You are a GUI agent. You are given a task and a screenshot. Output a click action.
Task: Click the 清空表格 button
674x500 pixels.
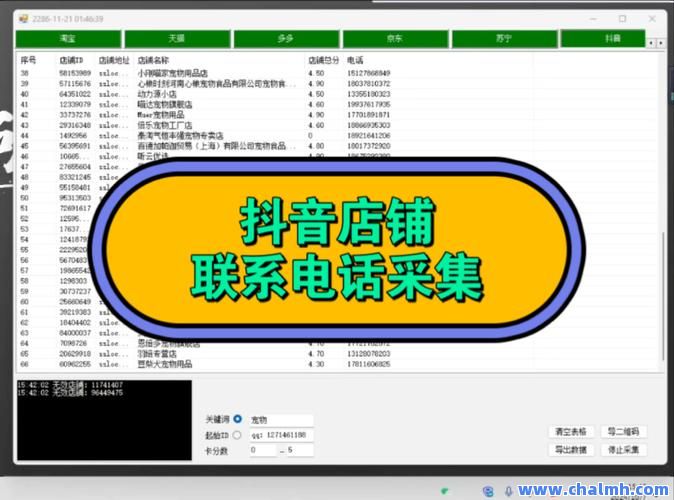click(x=571, y=432)
